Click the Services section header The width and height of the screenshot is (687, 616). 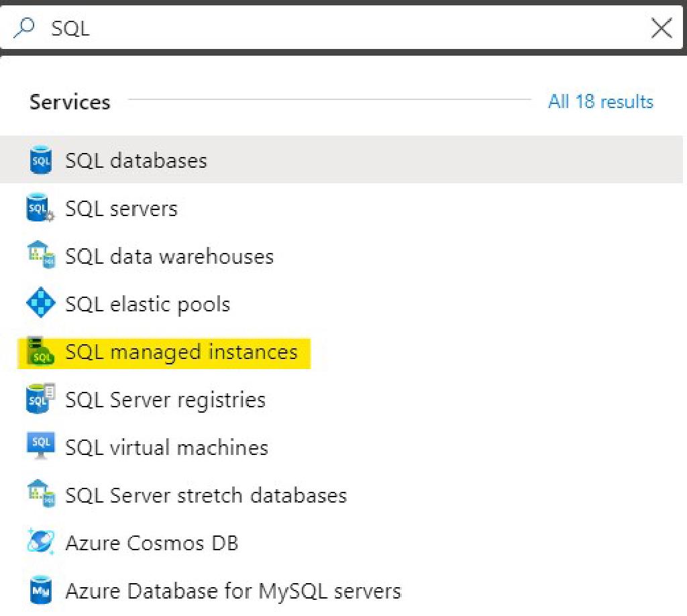70,101
